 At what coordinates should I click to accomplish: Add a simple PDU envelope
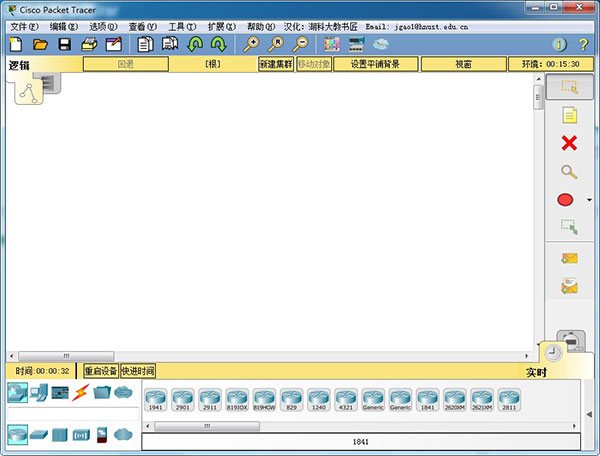coord(569,258)
